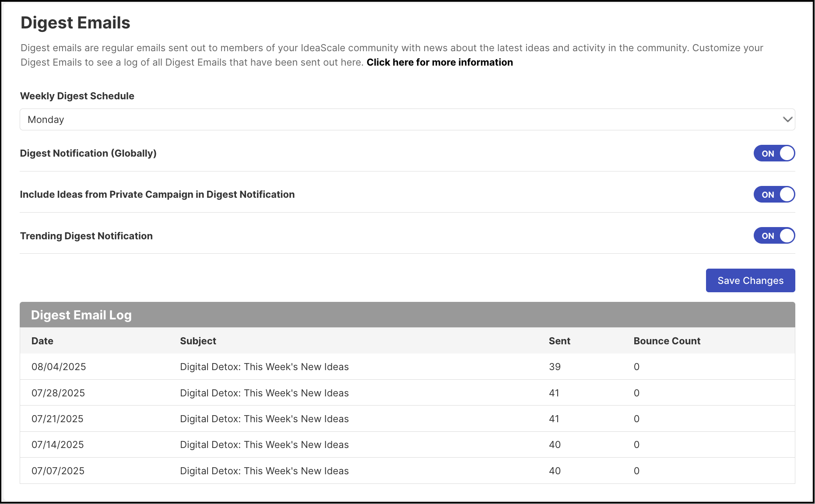Image resolution: width=815 pixels, height=504 pixels.
Task: Click the Digest Emails page heading
Action: (75, 23)
